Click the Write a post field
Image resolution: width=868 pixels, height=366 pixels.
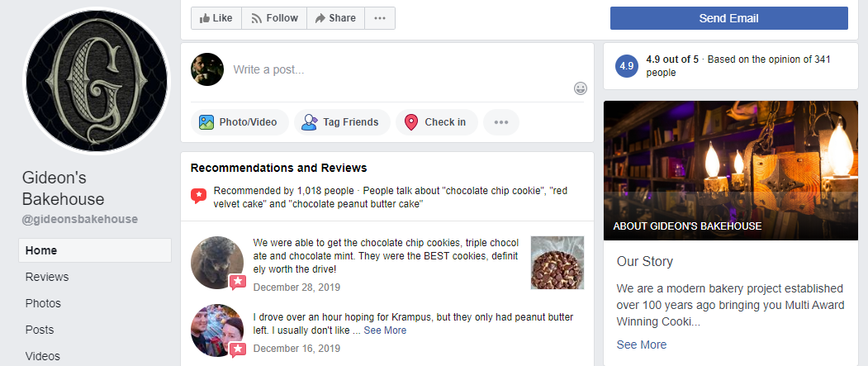(x=396, y=69)
